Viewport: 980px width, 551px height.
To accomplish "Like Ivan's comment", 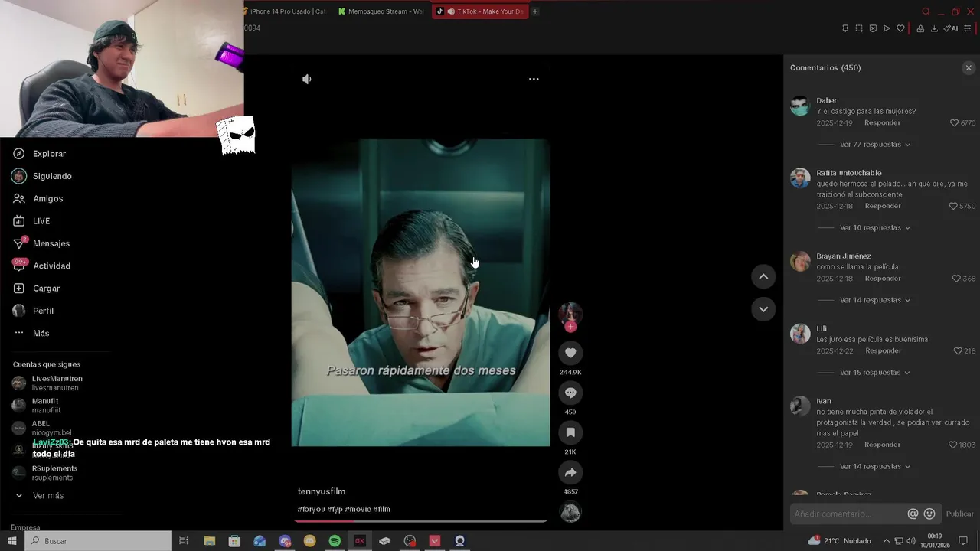I will [x=953, y=445].
